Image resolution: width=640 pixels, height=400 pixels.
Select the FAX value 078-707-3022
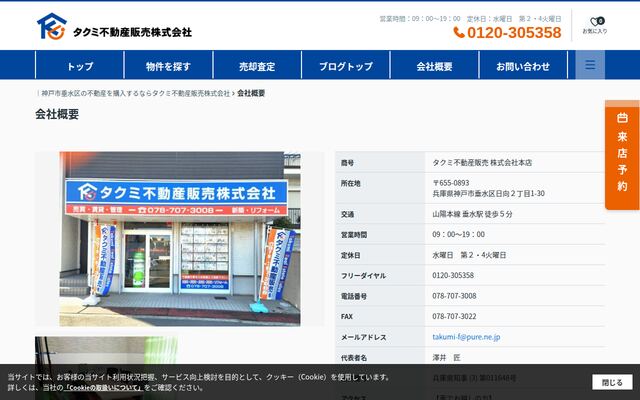pyautogui.click(x=454, y=316)
